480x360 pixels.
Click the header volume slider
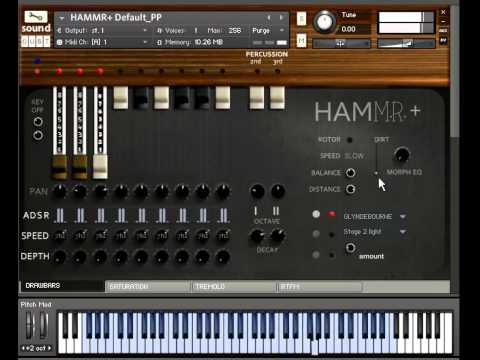tap(406, 43)
